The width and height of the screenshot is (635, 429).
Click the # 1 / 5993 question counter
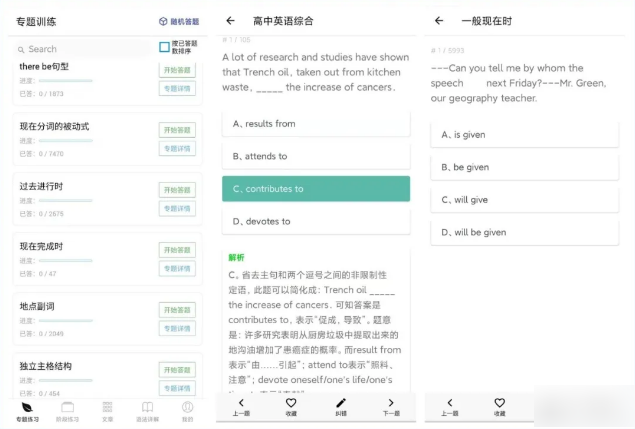point(447,51)
